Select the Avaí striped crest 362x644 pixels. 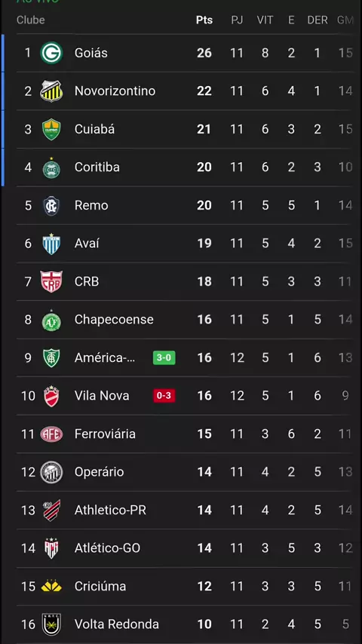pyautogui.click(x=51, y=244)
